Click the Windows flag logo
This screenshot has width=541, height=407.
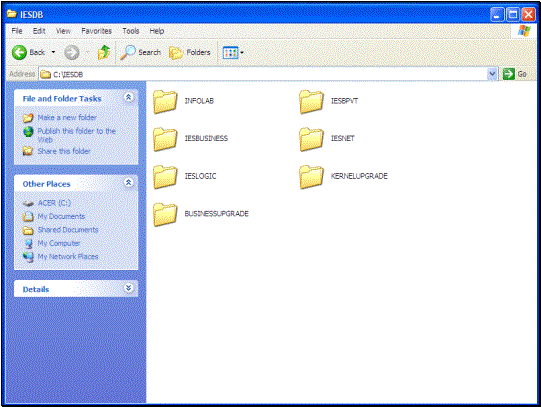(524, 31)
